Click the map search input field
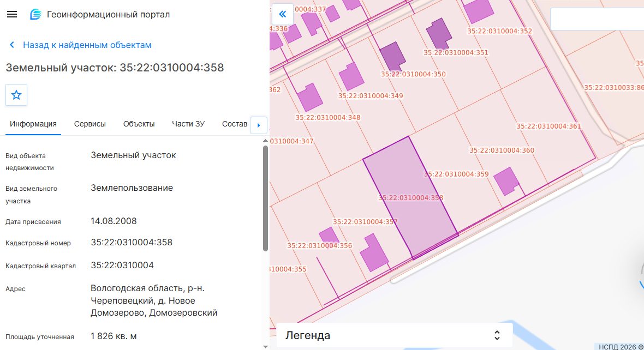 597,19
